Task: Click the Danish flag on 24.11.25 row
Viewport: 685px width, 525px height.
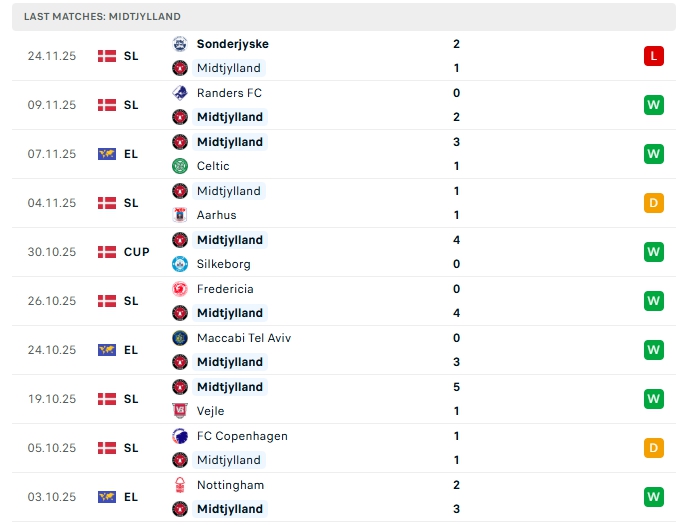Action: click(x=107, y=56)
